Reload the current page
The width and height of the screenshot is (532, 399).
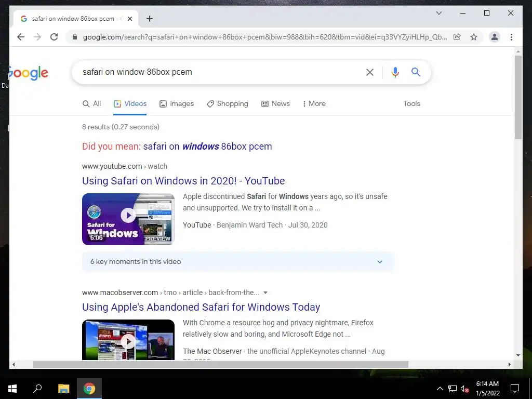click(x=54, y=37)
